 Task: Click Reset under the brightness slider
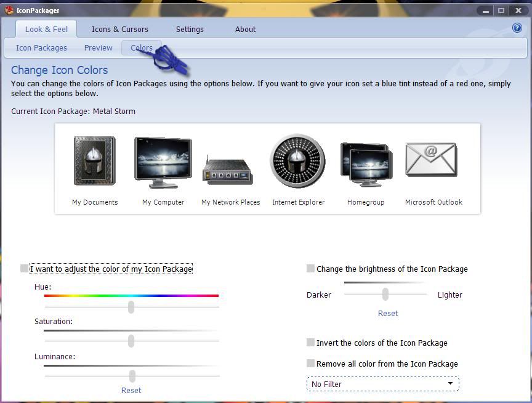coord(388,314)
